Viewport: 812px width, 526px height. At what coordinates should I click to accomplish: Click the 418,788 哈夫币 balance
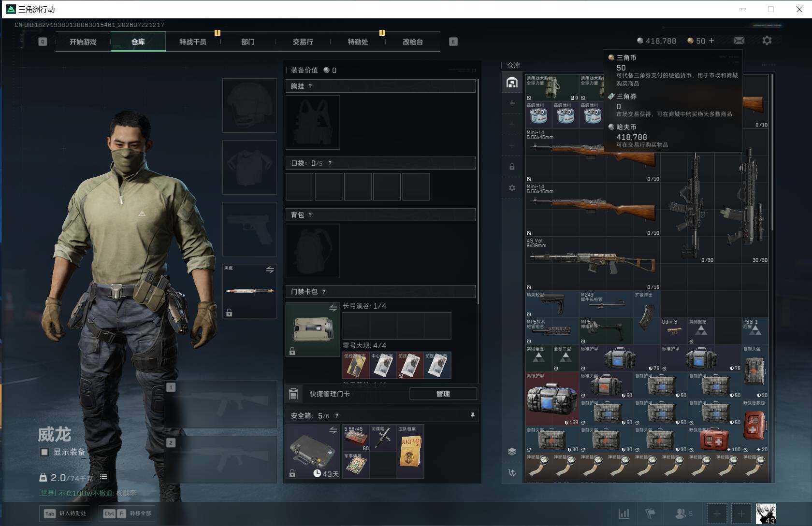pyautogui.click(x=656, y=41)
